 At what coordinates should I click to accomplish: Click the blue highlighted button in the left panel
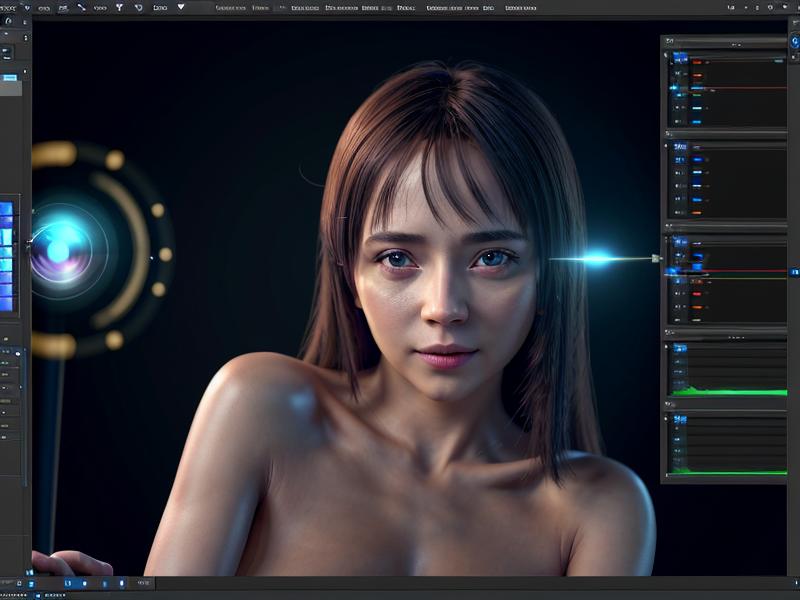tap(9, 78)
